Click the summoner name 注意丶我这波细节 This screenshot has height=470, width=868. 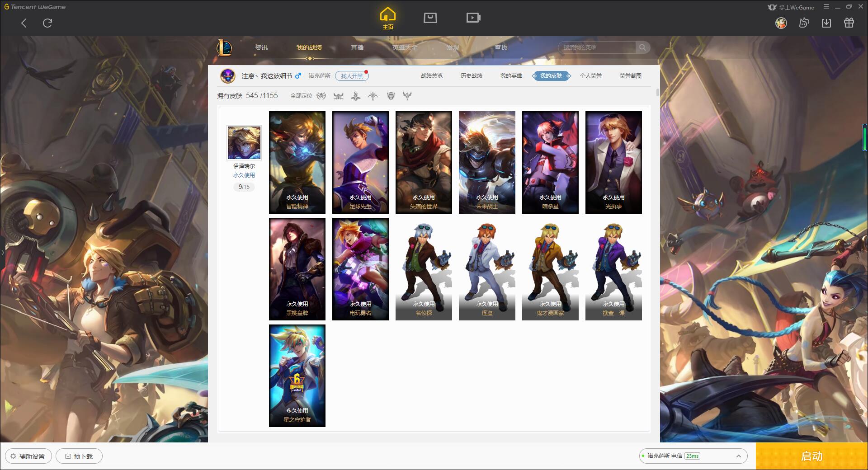(x=267, y=75)
